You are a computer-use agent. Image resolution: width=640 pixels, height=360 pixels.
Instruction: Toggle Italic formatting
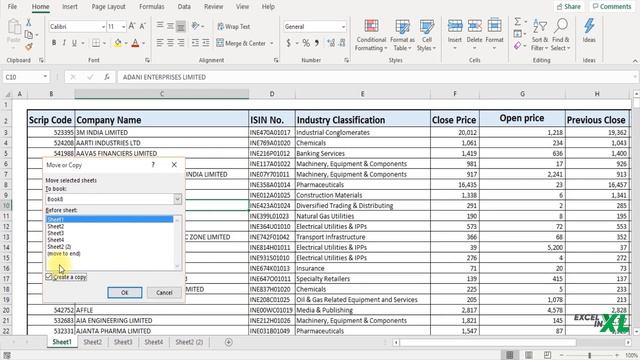64,43
